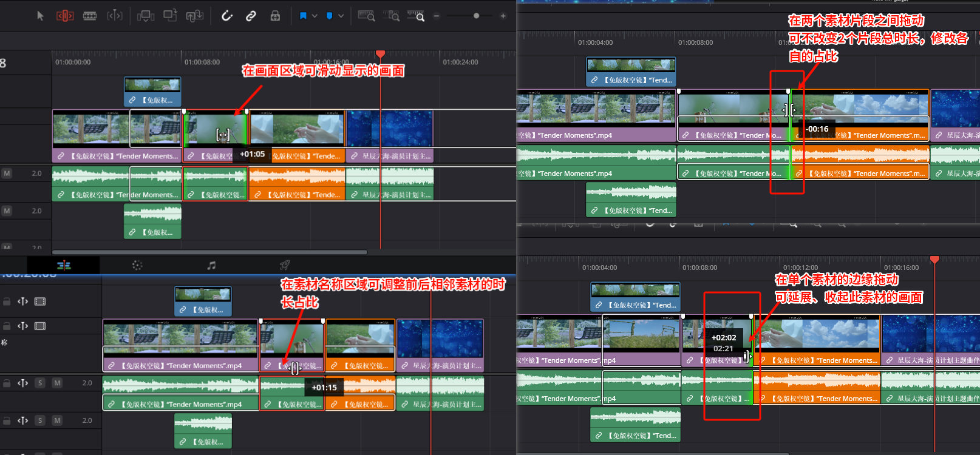Select the orange hand video clip in +01:05 timeline
The image size is (980, 455).
pos(297,136)
